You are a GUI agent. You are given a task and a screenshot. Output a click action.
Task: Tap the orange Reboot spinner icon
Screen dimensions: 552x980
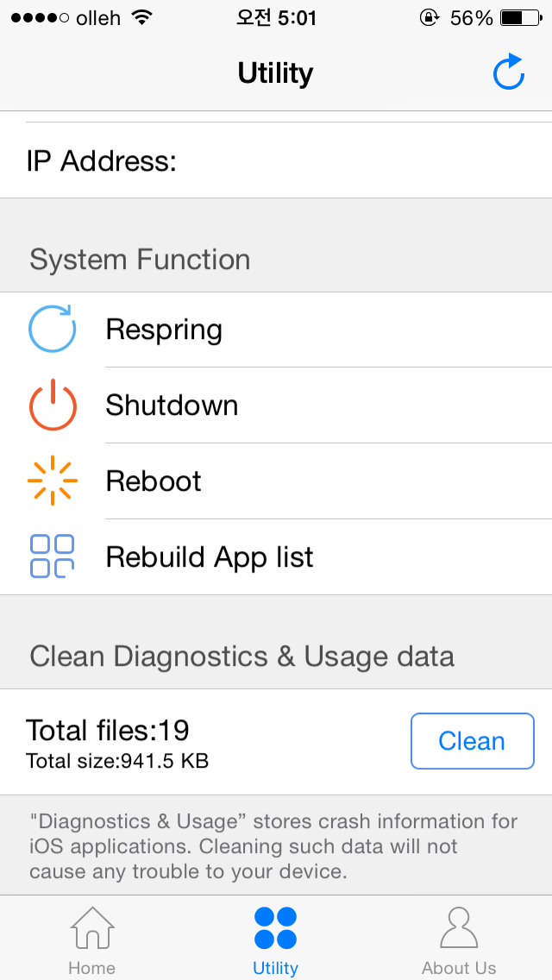pyautogui.click(x=53, y=481)
